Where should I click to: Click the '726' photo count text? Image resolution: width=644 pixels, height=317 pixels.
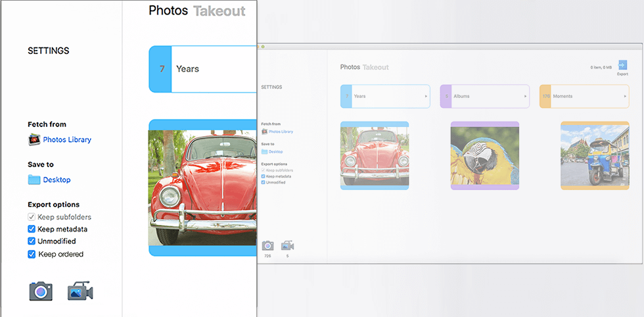click(268, 256)
